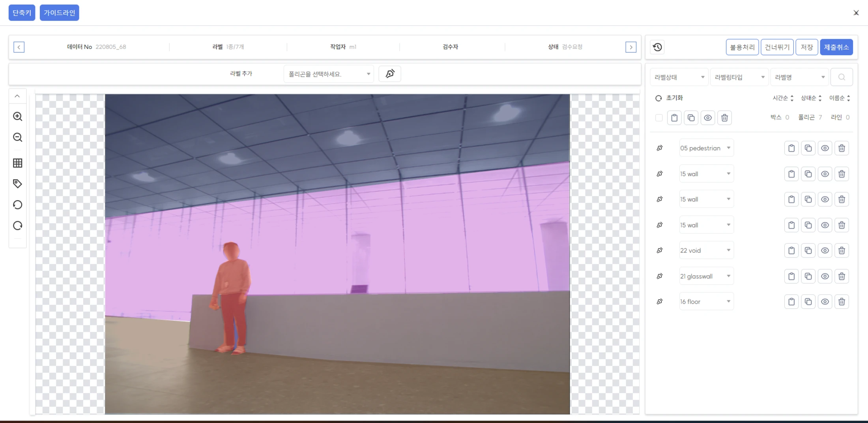Click the 불용처리 button
The width and height of the screenshot is (868, 423).
[x=742, y=47]
